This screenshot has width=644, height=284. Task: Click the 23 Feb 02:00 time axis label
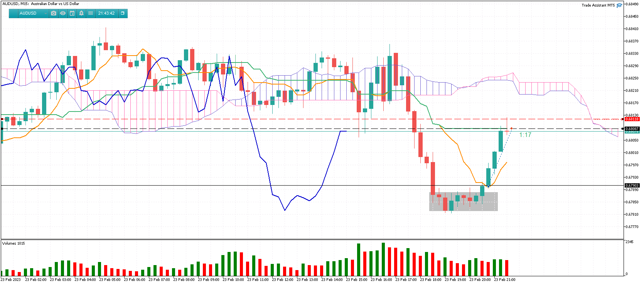point(36,280)
